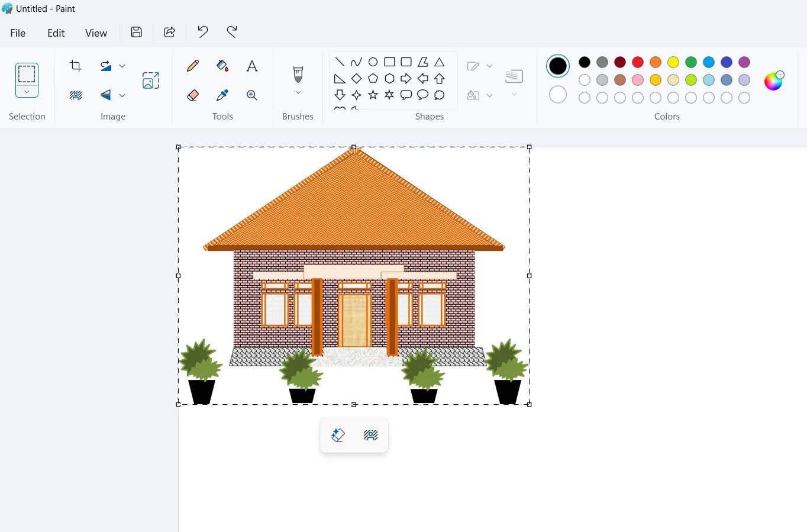Viewport: 807px width, 532px height.
Task: Select the Magnifier tool
Action: (x=252, y=95)
